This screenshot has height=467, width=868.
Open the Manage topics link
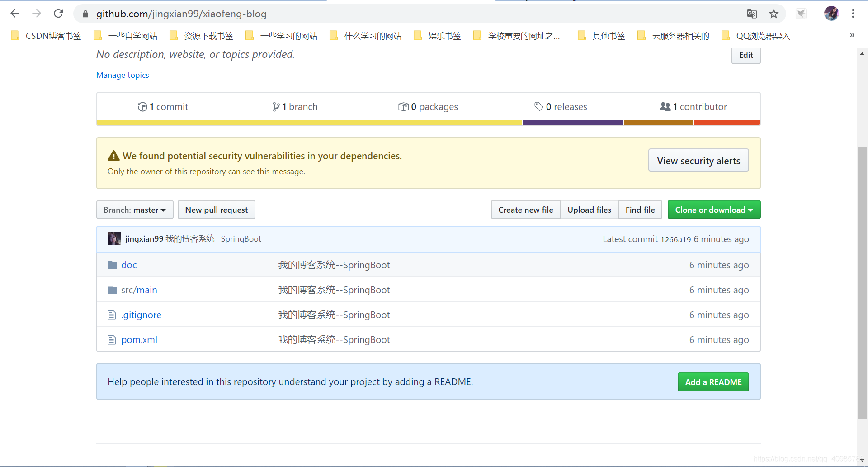(x=123, y=75)
